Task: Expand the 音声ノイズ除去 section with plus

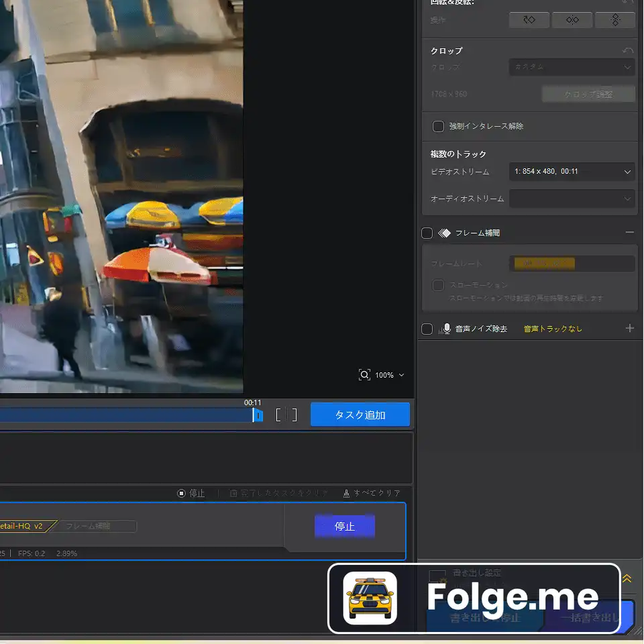Action: (629, 328)
